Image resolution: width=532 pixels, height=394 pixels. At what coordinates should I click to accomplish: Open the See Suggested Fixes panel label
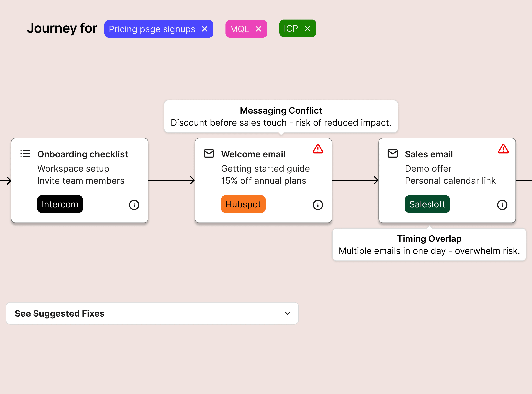coord(60,313)
